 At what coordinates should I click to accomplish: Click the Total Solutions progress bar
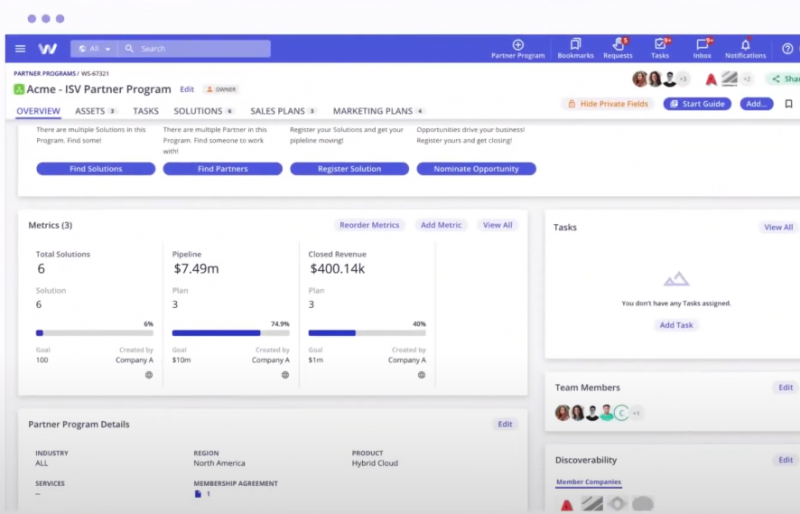coord(94,333)
